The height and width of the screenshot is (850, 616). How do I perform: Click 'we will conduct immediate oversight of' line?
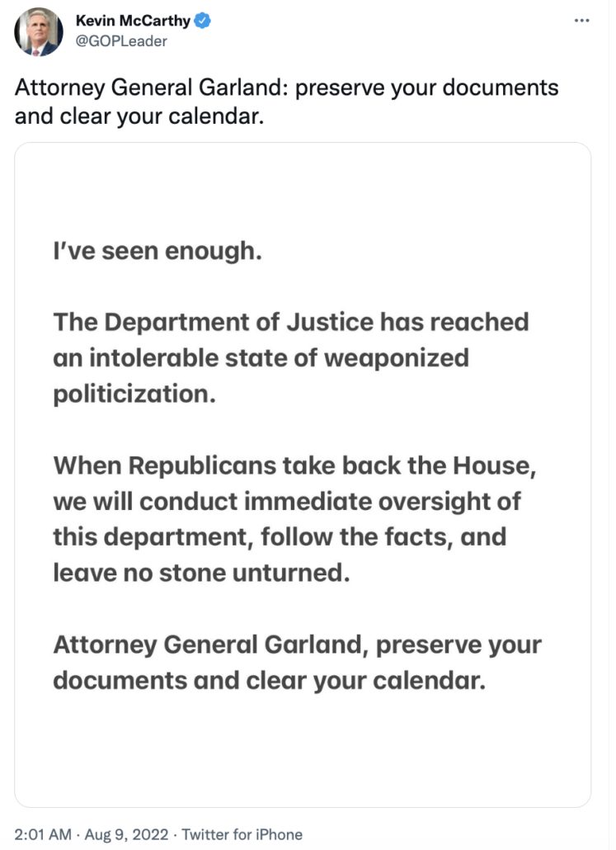[x=287, y=502]
